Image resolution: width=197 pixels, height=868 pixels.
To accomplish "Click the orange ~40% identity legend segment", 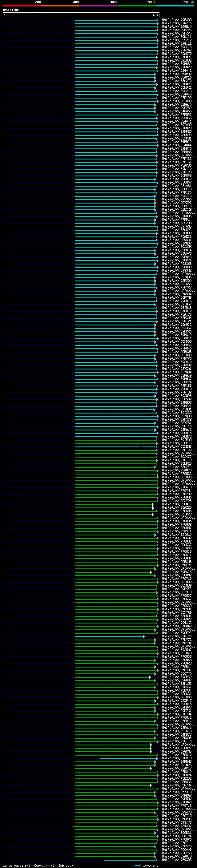I will pyautogui.click(x=60, y=6).
